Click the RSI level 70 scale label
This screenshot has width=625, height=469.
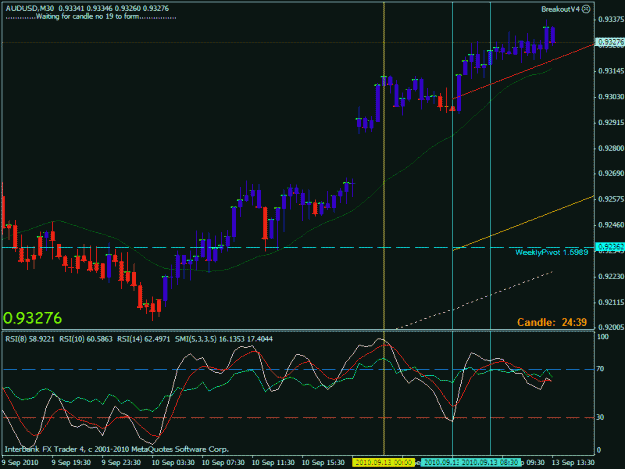tap(600, 369)
